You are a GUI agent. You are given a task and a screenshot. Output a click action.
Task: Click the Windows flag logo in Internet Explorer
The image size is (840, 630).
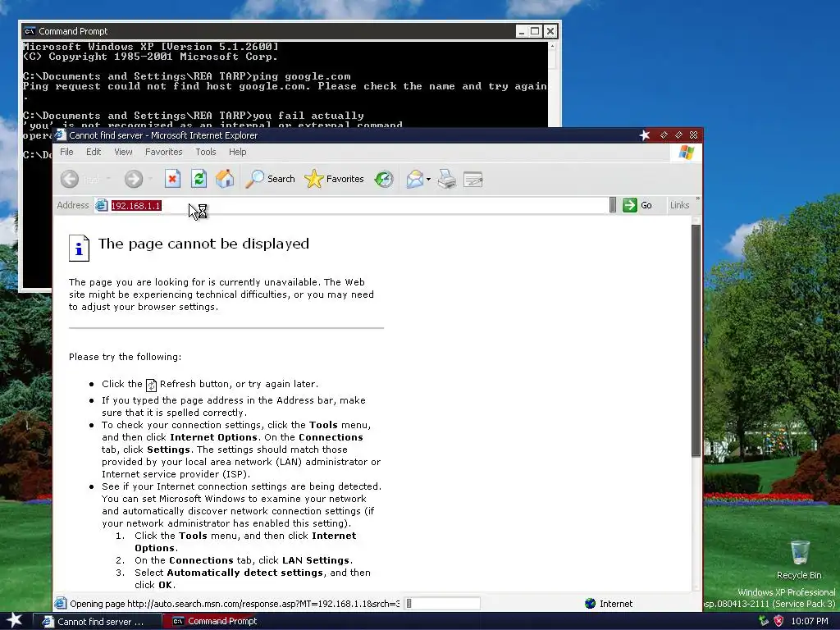coord(687,153)
